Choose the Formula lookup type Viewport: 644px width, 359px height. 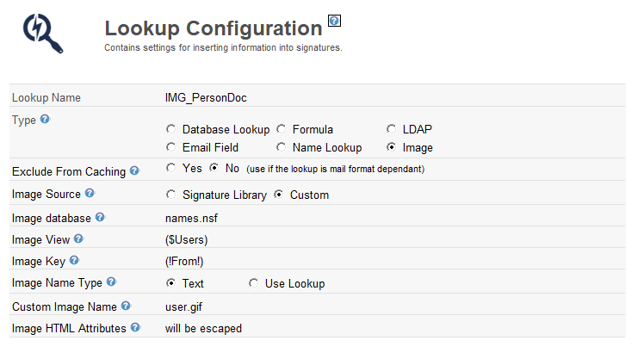point(281,129)
